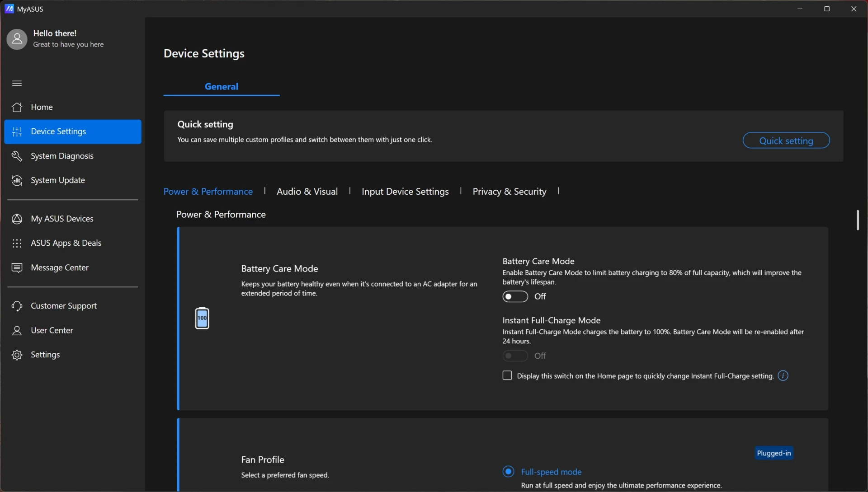Image resolution: width=868 pixels, height=492 pixels.
Task: Switch to Privacy & Security section
Action: click(509, 191)
